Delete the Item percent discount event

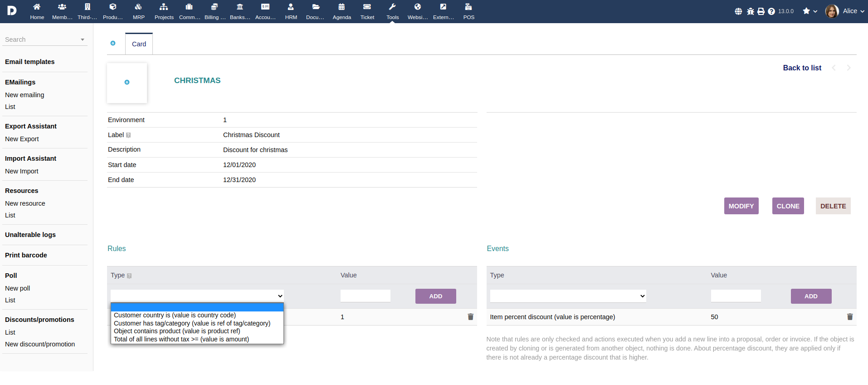coord(850,317)
